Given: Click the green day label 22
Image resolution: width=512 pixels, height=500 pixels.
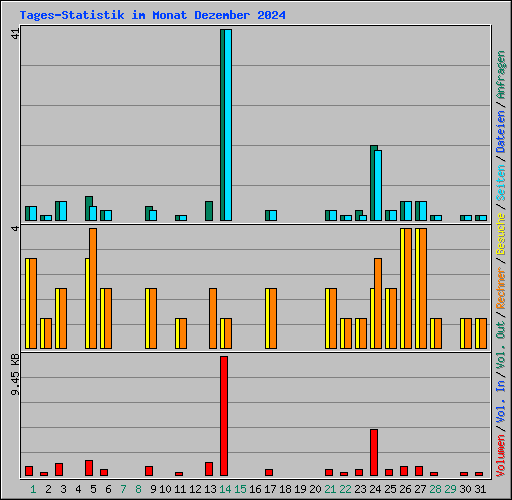Looking at the screenshot, I should point(345,489).
